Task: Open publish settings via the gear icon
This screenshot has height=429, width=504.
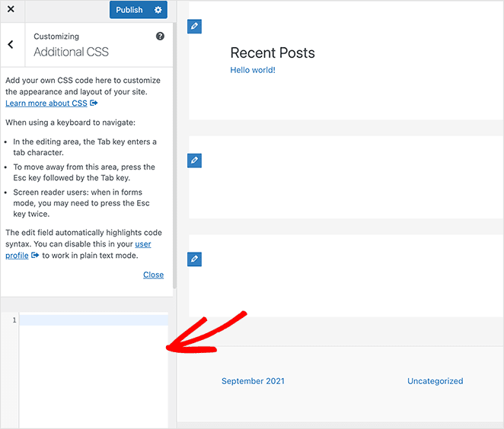Action: point(158,10)
